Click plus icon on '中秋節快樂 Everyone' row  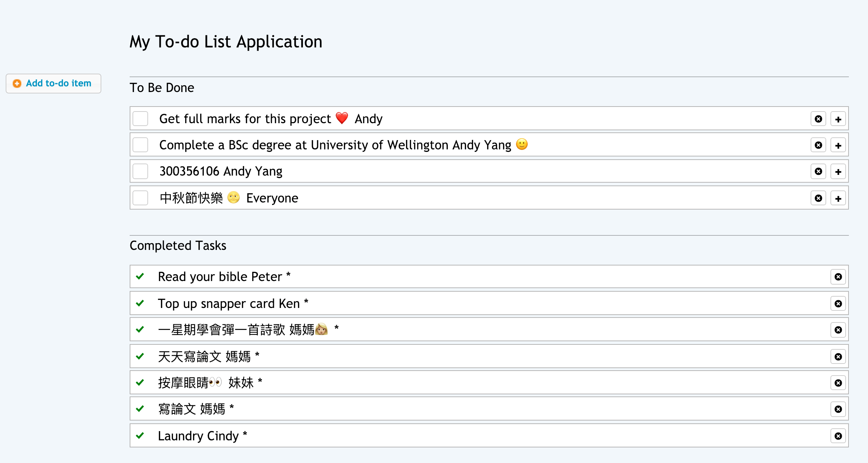pos(838,198)
